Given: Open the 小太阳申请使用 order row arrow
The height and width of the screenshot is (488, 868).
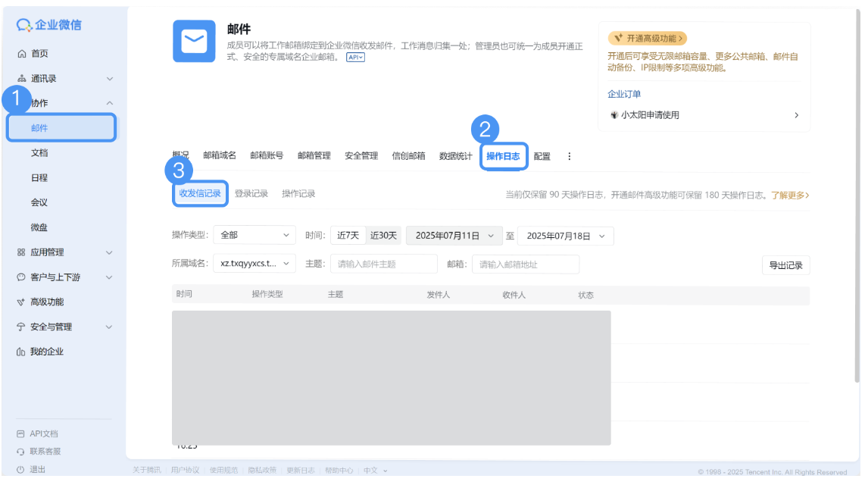Looking at the screenshot, I should tap(797, 115).
